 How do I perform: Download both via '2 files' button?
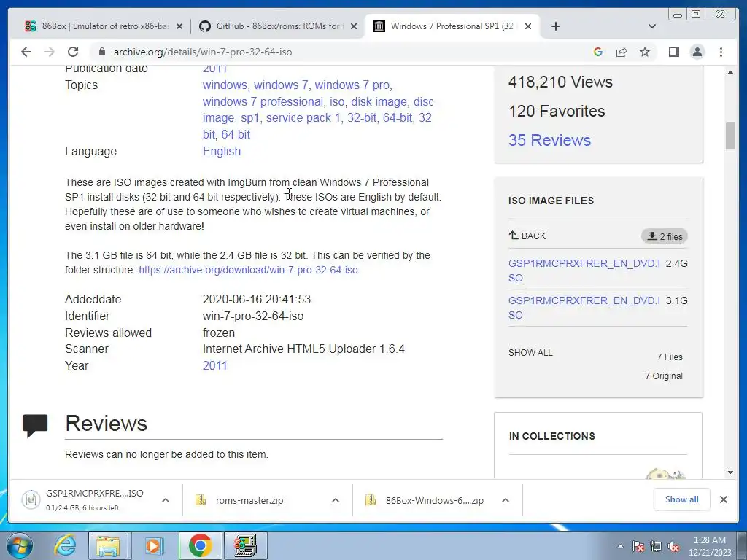click(665, 236)
